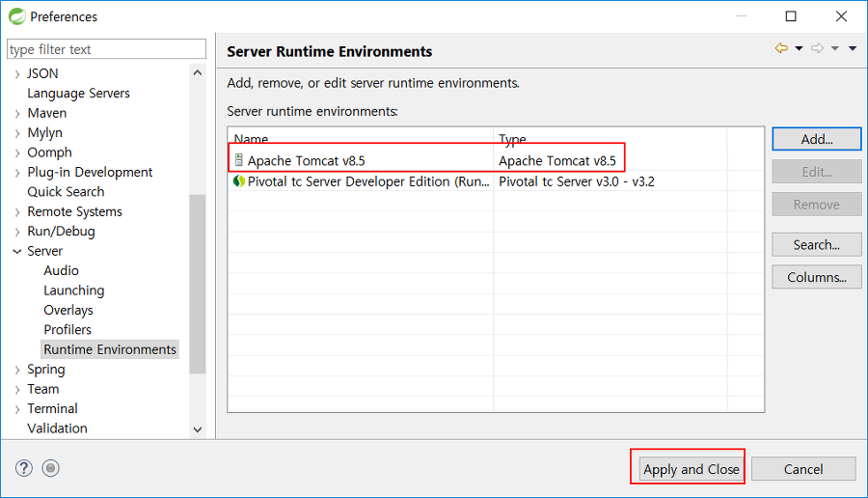Click the preference tree scrollbar thumb
This screenshot has height=498, width=868.
point(198,284)
